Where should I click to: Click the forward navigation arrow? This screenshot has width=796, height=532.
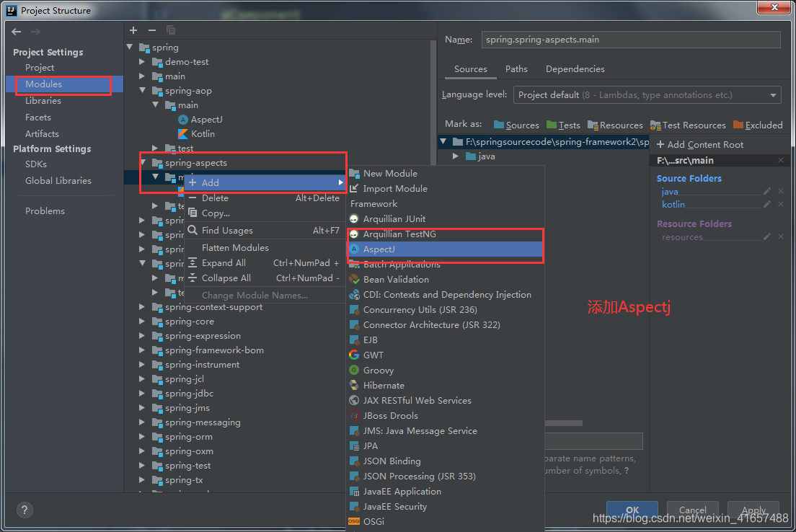point(35,32)
